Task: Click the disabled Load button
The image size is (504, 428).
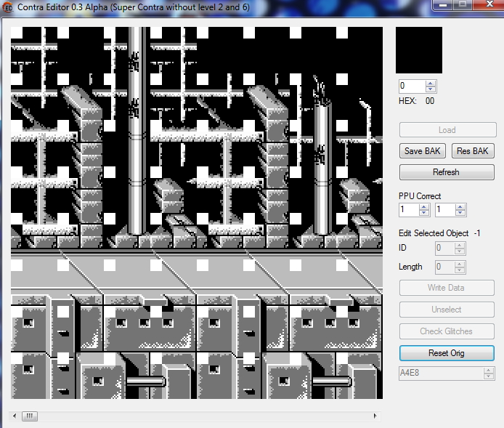Action: pos(447,130)
